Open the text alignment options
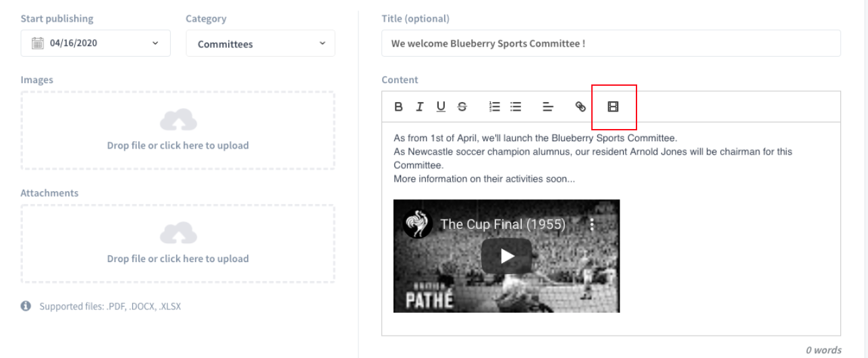This screenshot has height=358, width=868. click(x=548, y=107)
